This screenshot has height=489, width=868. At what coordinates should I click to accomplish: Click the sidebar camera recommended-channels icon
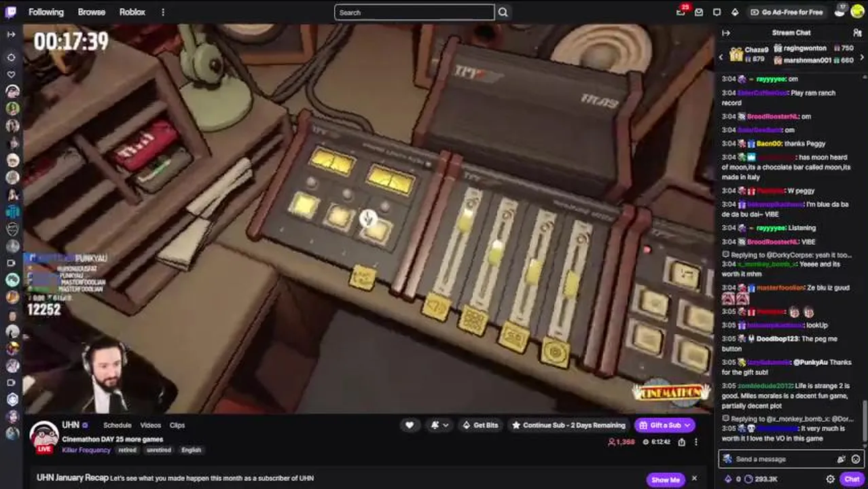point(11,263)
